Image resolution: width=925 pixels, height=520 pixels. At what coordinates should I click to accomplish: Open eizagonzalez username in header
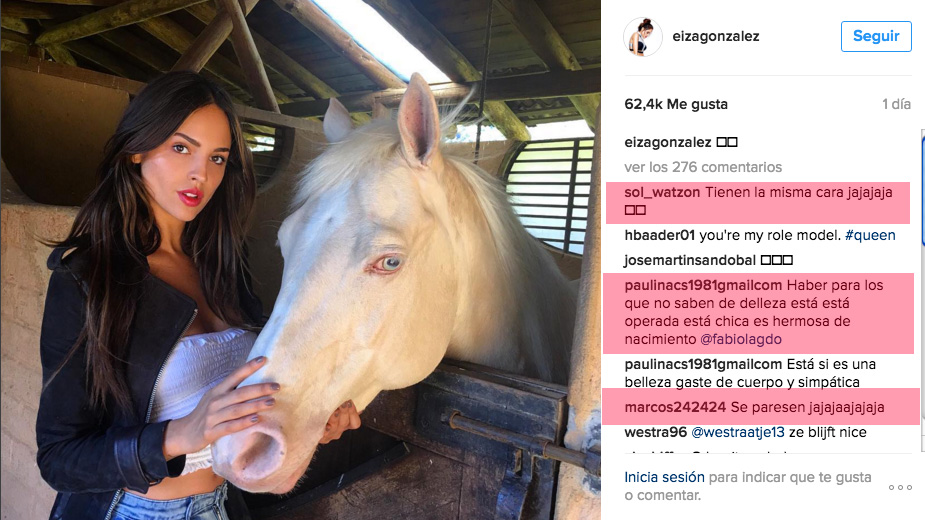click(716, 36)
